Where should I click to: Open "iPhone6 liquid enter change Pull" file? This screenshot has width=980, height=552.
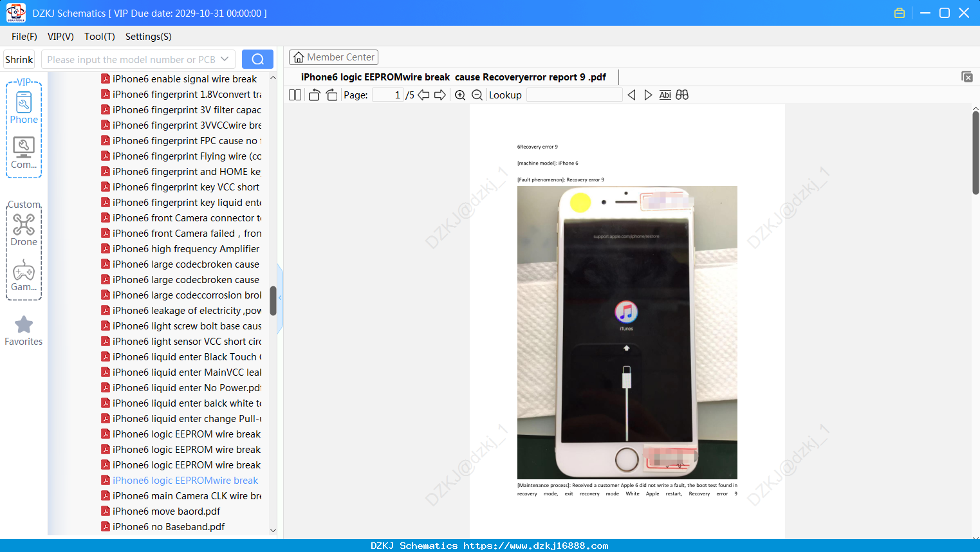[x=181, y=419]
